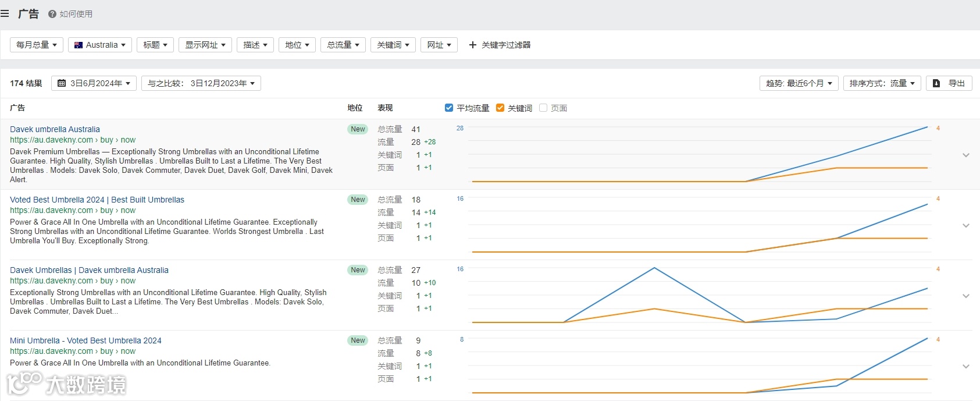
Task: Click the 总流量 41 value
Action: (416, 129)
